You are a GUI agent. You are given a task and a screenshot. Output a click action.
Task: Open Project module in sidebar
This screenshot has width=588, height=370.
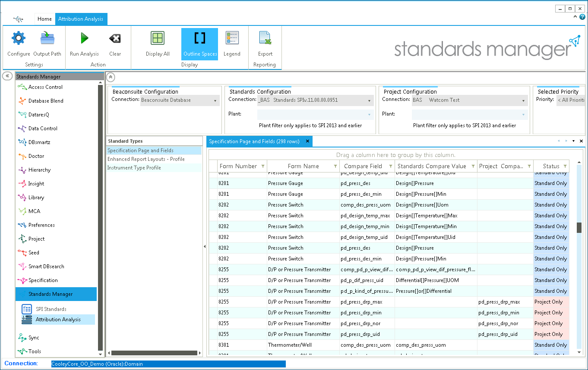(x=37, y=239)
